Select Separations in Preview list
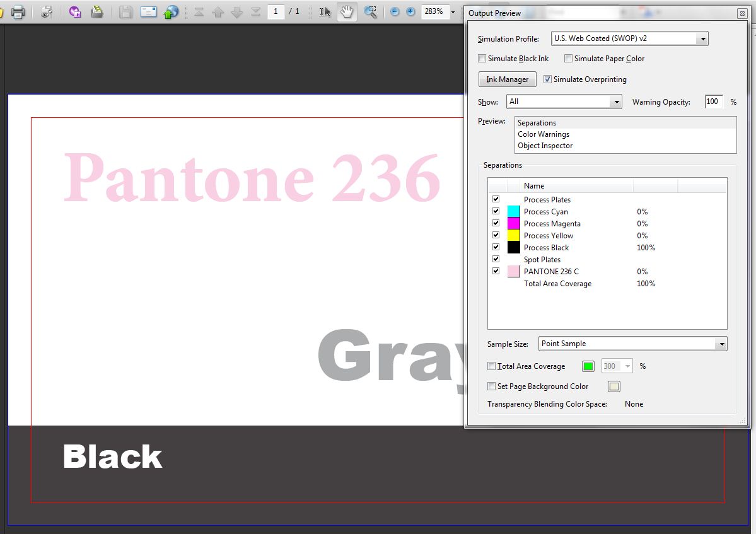Viewport: 756px width, 534px height. (x=625, y=123)
